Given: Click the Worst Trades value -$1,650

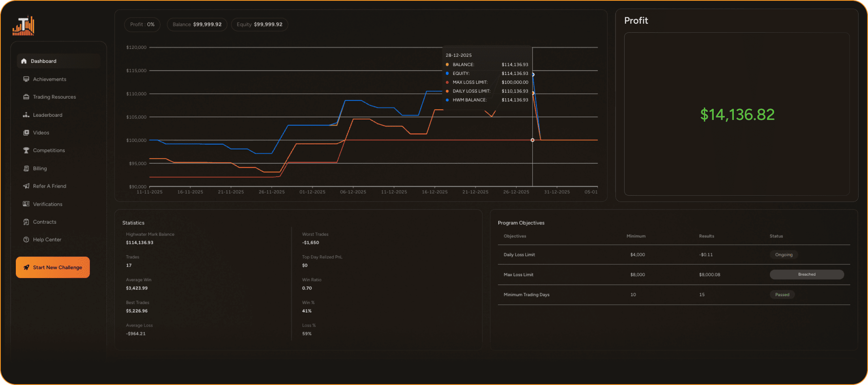Looking at the screenshot, I should point(311,243).
